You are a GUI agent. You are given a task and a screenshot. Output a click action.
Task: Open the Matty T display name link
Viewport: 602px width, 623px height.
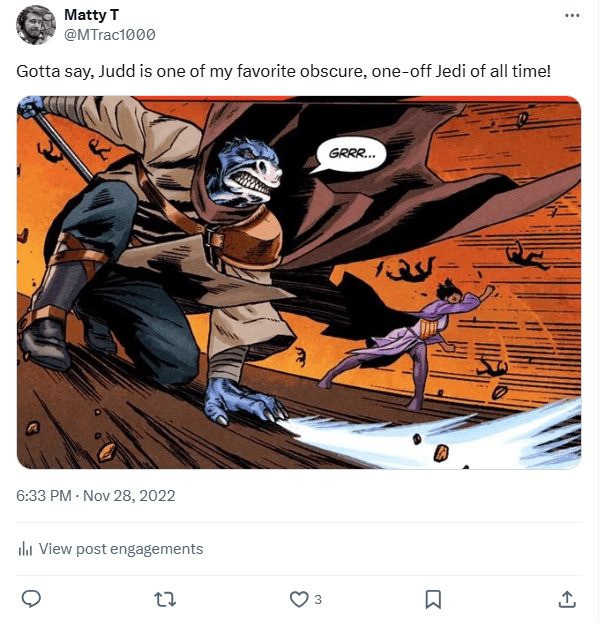(91, 15)
